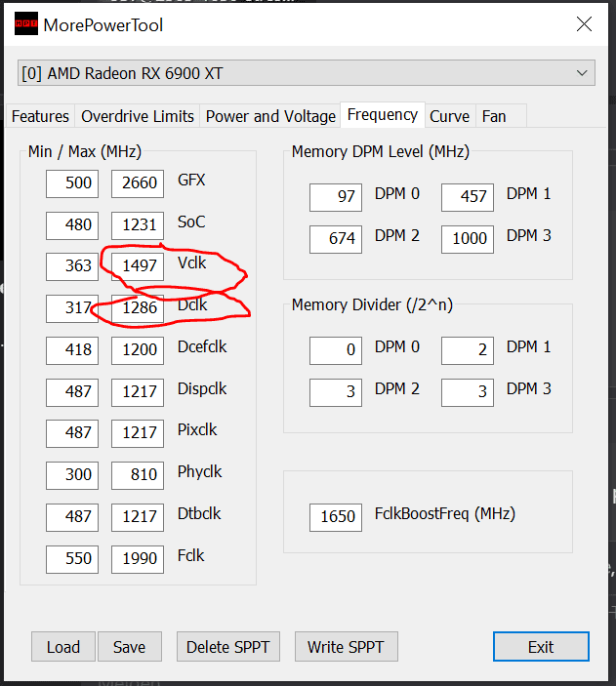Open the Curve tab
Screen dimensions: 616x686
(x=450, y=116)
